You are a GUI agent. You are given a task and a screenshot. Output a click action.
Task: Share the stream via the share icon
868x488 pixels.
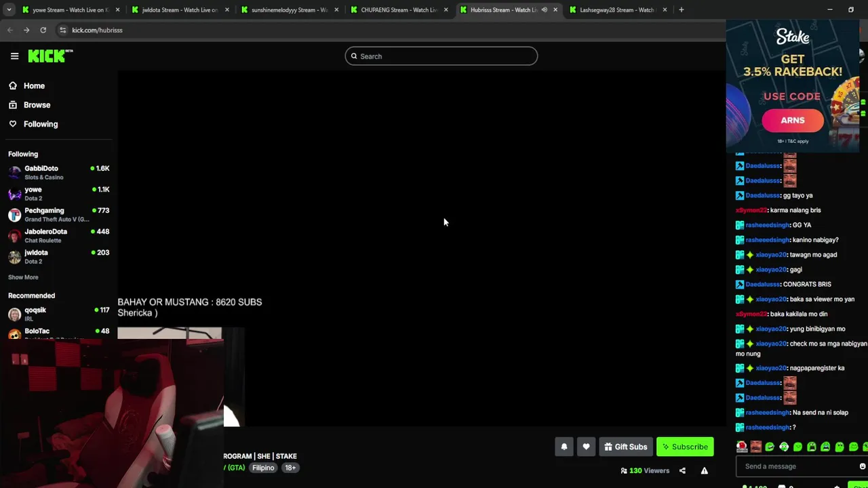(x=682, y=470)
